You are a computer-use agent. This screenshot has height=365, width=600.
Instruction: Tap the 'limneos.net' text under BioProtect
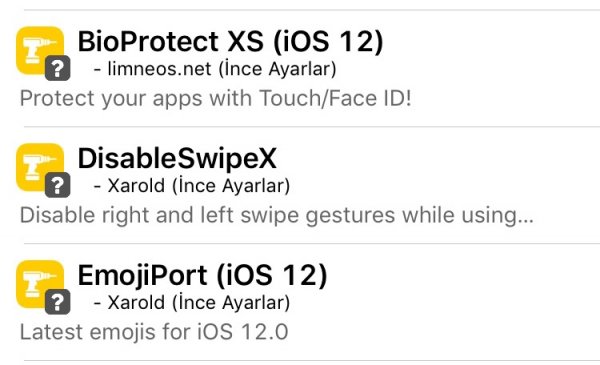point(160,69)
